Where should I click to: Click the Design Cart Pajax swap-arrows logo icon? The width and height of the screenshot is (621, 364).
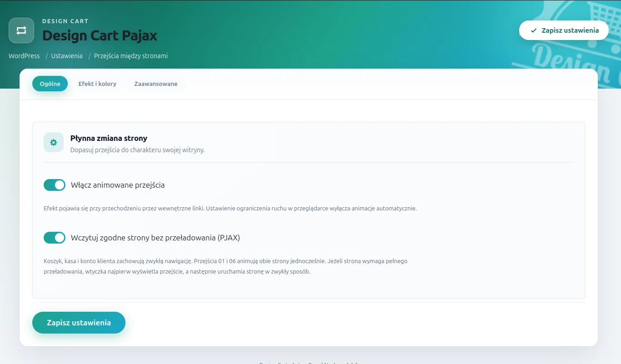coord(21,30)
